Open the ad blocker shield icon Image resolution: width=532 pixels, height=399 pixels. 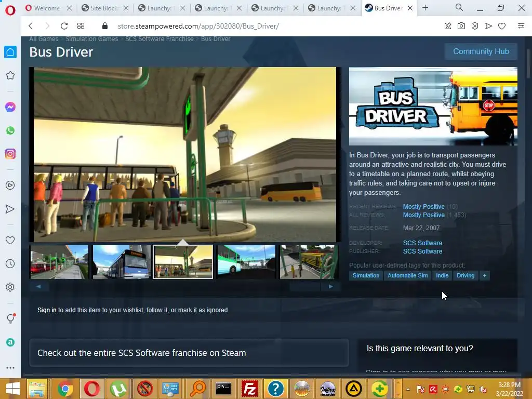click(475, 26)
